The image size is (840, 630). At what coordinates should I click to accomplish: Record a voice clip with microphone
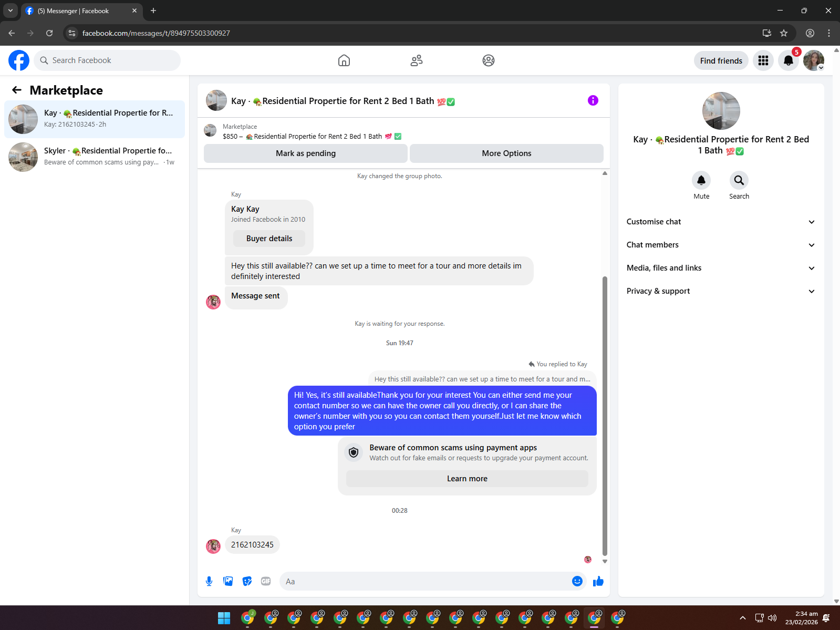(x=209, y=581)
